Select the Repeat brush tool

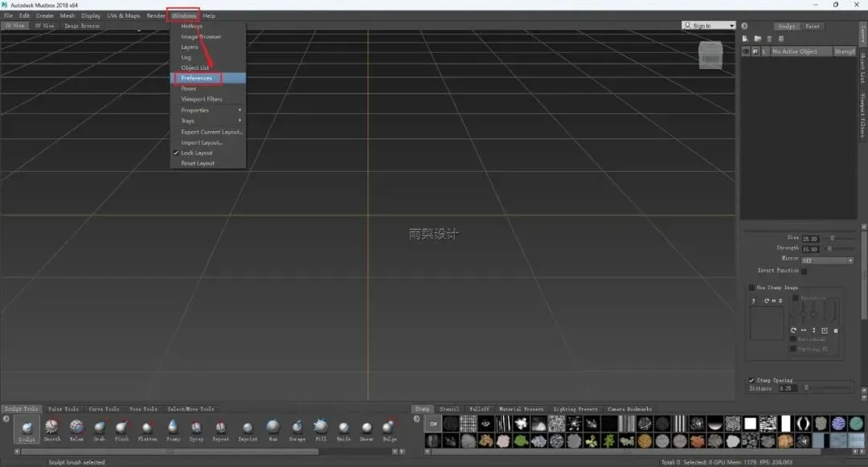[x=220, y=429]
